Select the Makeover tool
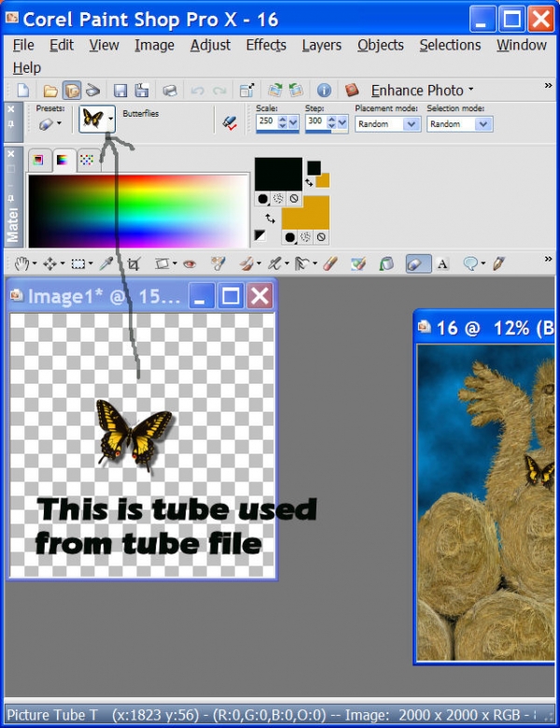560x728 pixels. (217, 264)
